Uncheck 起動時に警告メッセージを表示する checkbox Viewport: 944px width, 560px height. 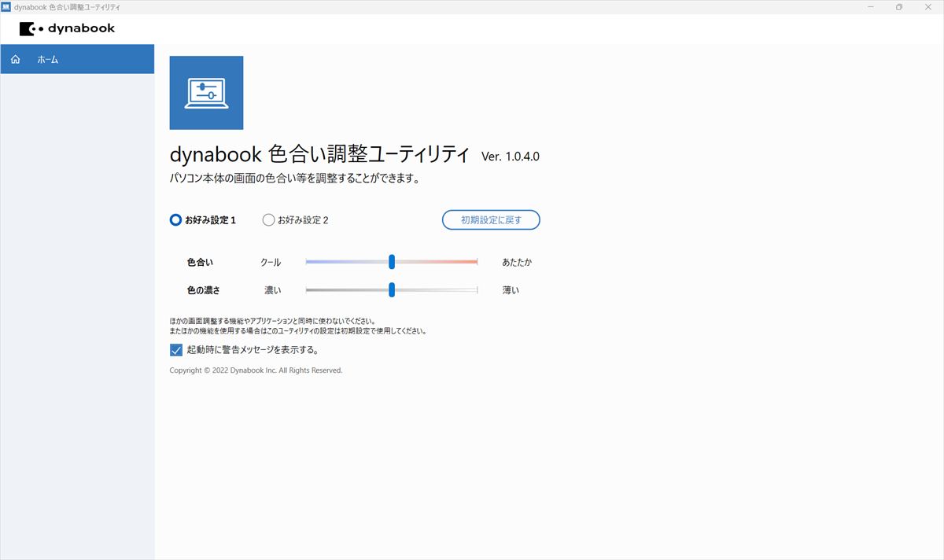176,350
